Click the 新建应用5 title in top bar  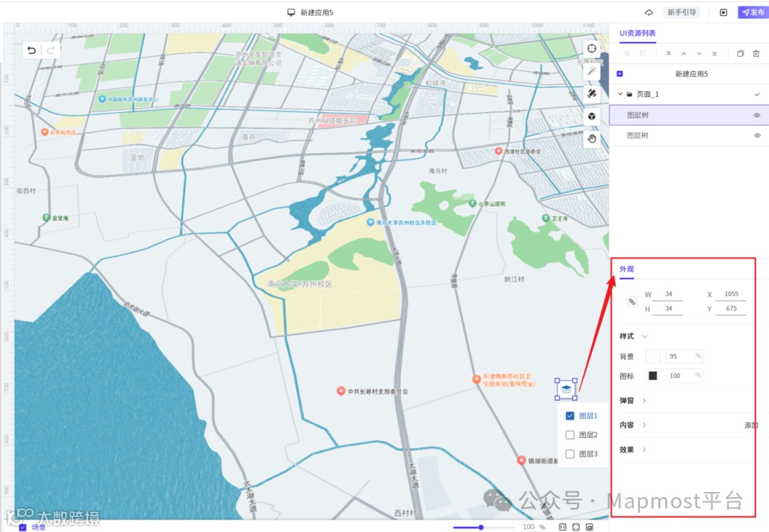click(317, 12)
